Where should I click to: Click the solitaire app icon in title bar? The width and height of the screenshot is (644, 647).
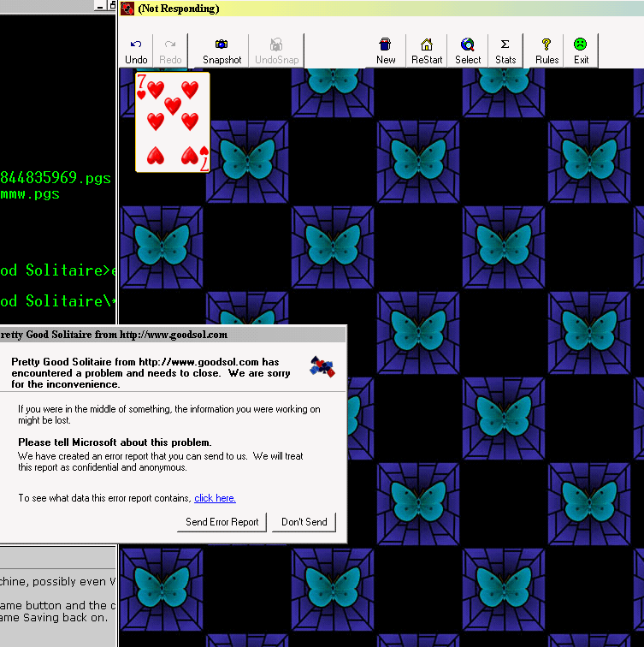point(127,9)
